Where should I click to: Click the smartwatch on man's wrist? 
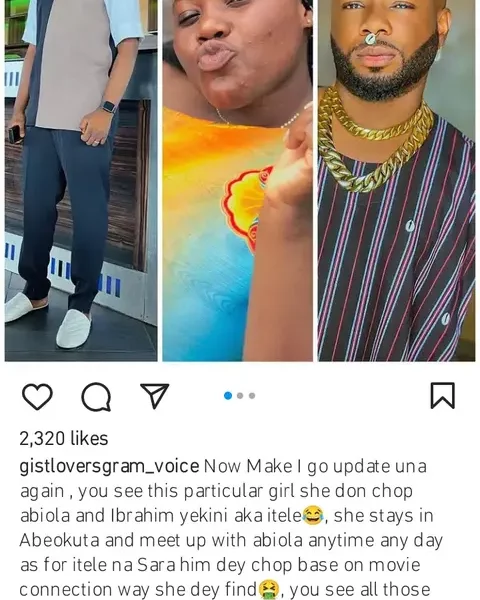tap(109, 106)
